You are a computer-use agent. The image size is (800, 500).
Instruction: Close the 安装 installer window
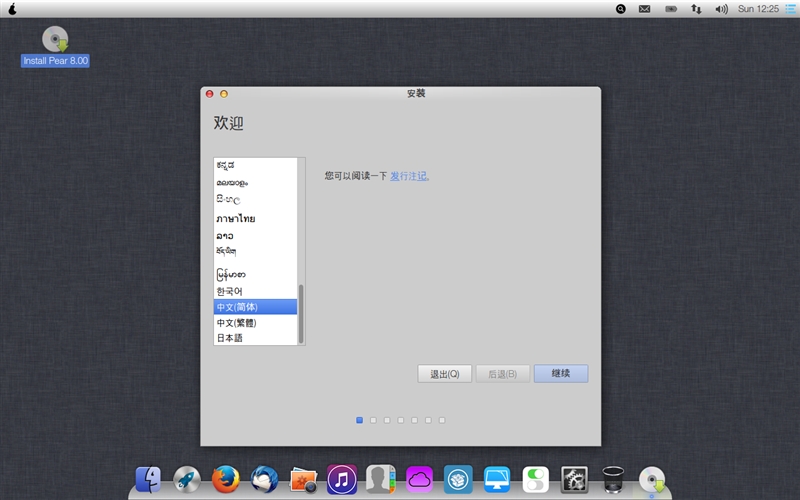pos(209,94)
